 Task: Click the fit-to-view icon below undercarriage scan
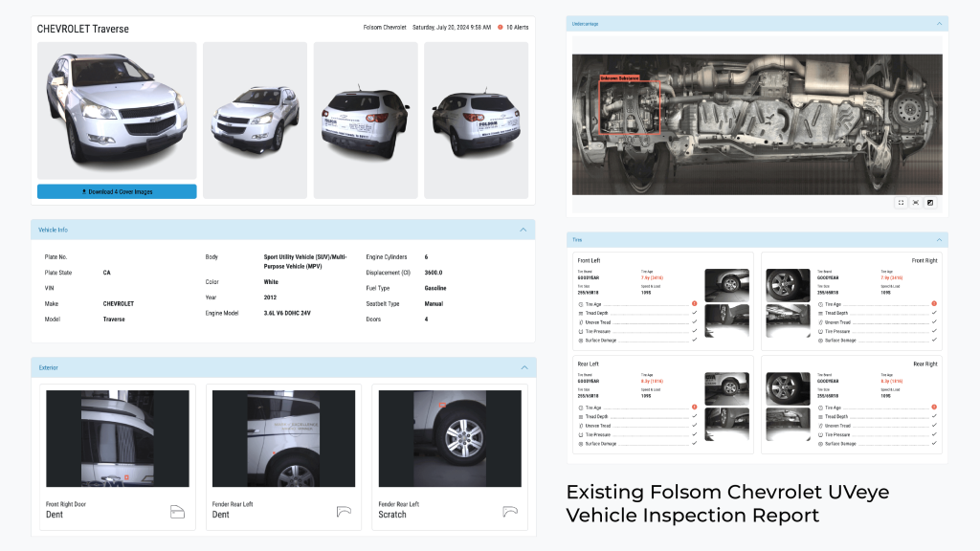click(x=916, y=202)
